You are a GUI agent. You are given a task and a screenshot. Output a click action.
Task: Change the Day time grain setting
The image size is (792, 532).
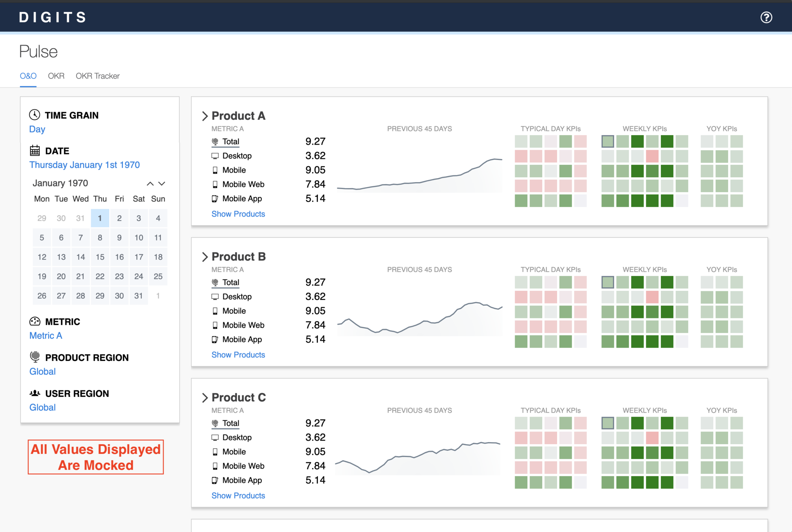[37, 129]
